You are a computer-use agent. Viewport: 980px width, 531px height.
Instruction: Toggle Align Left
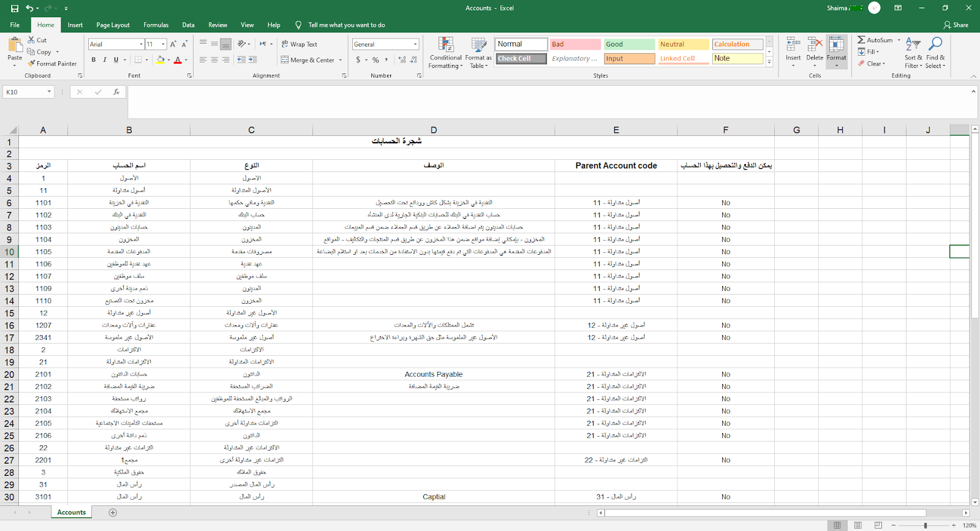coord(203,60)
